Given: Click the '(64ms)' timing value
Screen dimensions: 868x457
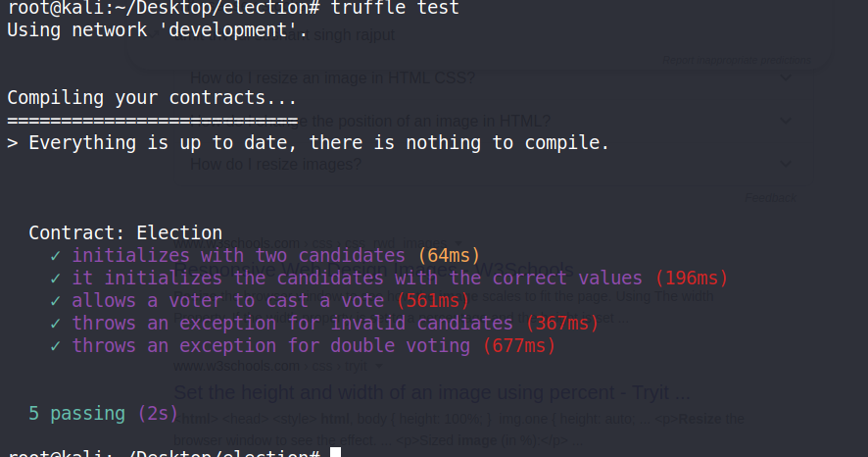Looking at the screenshot, I should [450, 256].
